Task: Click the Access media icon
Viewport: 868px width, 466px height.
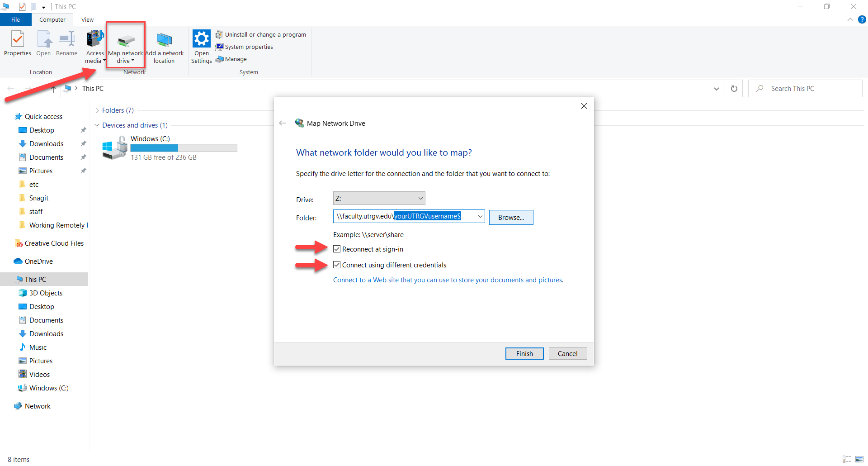Action: click(x=95, y=39)
